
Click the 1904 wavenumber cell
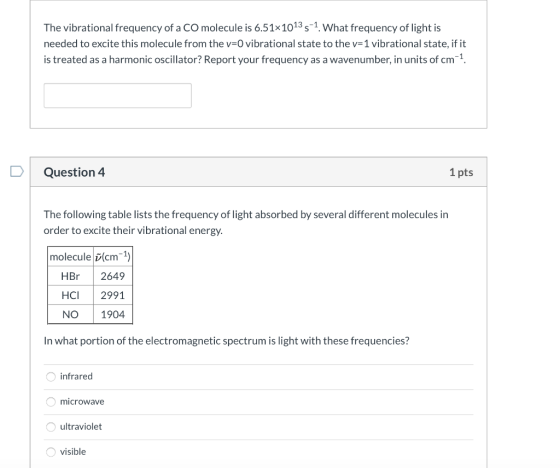pyautogui.click(x=113, y=314)
